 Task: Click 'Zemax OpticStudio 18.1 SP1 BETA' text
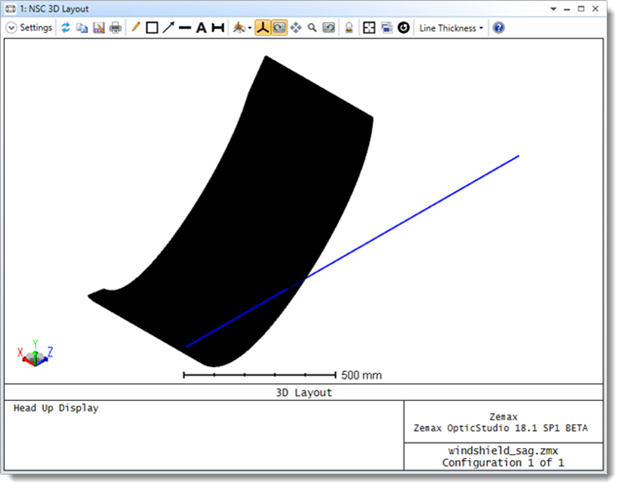tap(501, 428)
